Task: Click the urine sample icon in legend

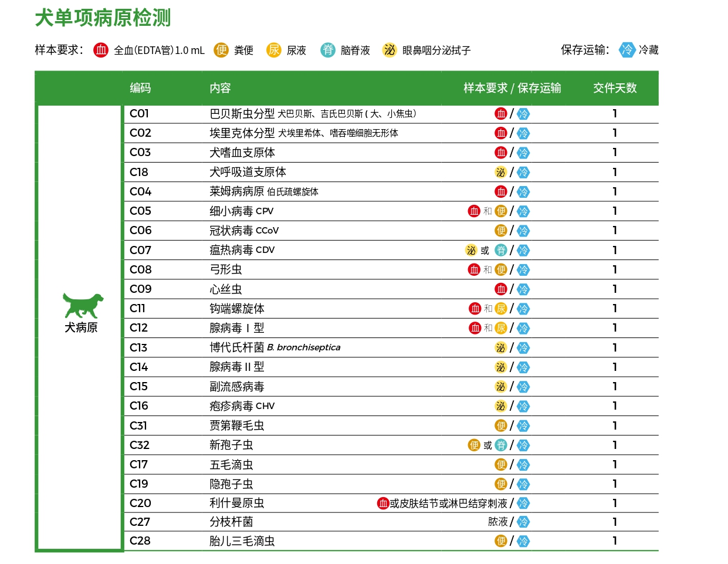Action: tap(274, 50)
